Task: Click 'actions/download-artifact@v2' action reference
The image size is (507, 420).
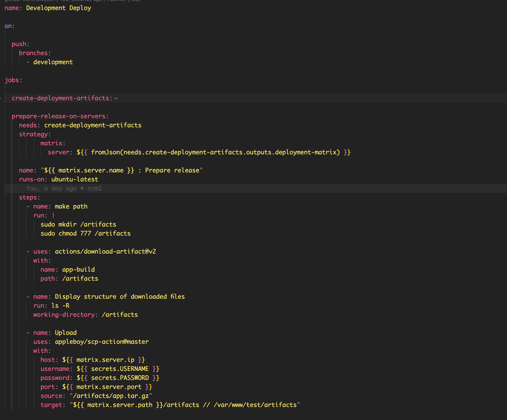Action: click(x=105, y=251)
